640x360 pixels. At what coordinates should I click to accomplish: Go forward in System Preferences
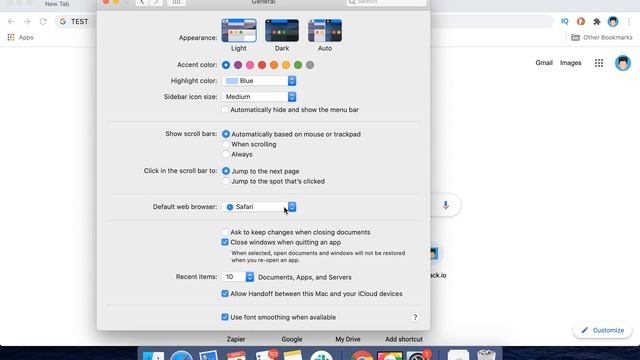coord(156,2)
